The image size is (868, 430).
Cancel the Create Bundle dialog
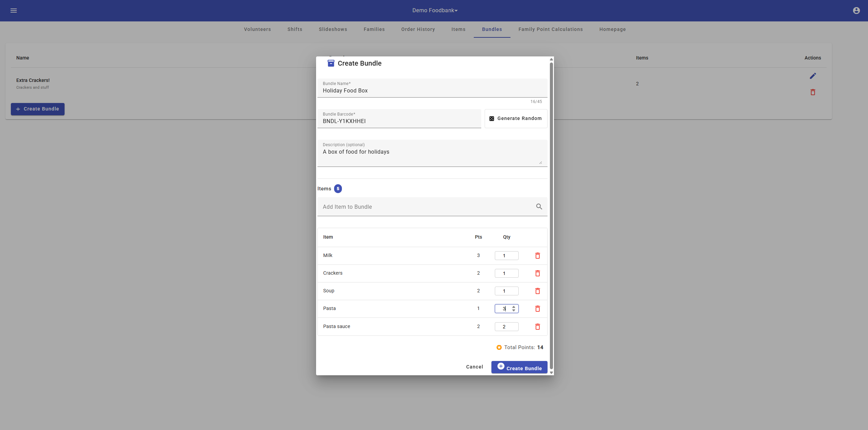(474, 367)
